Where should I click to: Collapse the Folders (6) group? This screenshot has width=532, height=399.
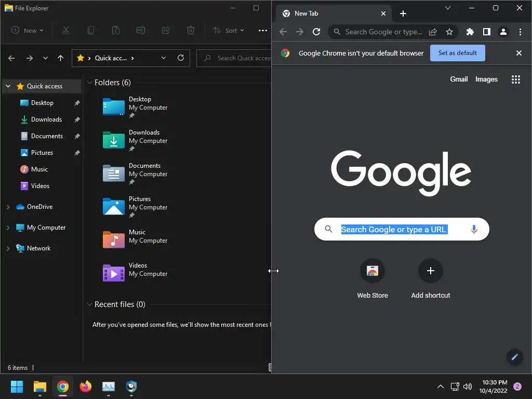point(89,83)
